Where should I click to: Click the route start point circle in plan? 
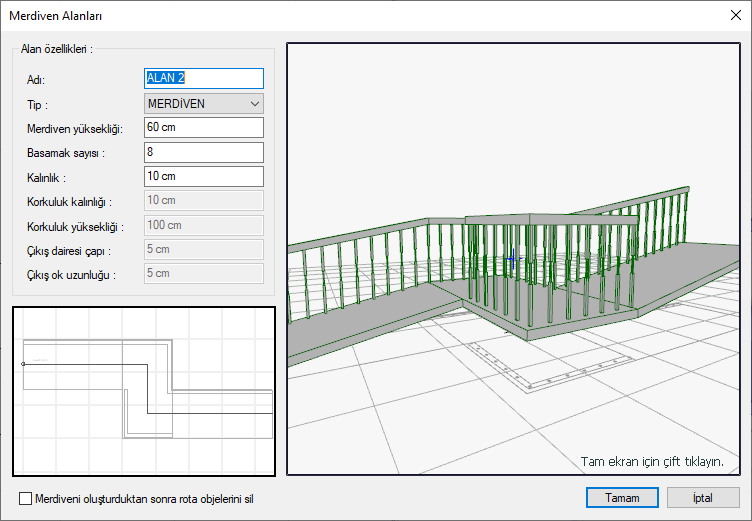pyautogui.click(x=23, y=364)
